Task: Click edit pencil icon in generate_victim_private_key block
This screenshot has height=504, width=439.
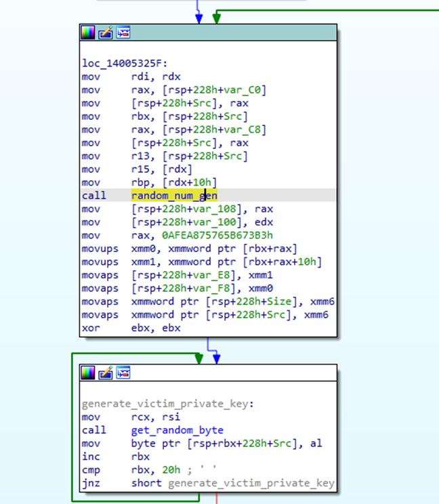Action: [x=106, y=373]
